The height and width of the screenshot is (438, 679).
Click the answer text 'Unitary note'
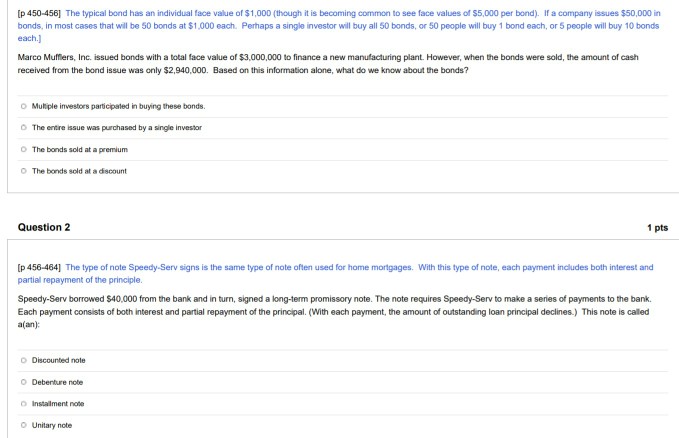[x=52, y=425]
